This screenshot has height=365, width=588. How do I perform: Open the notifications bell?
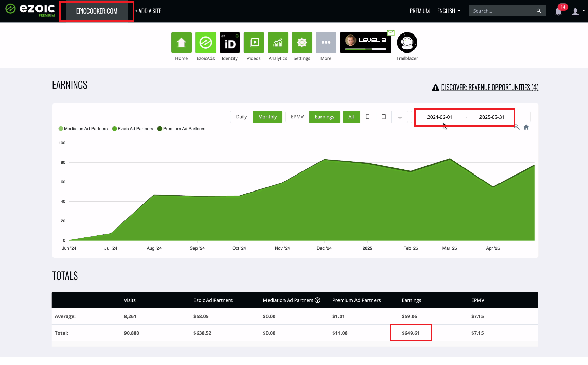tap(558, 11)
